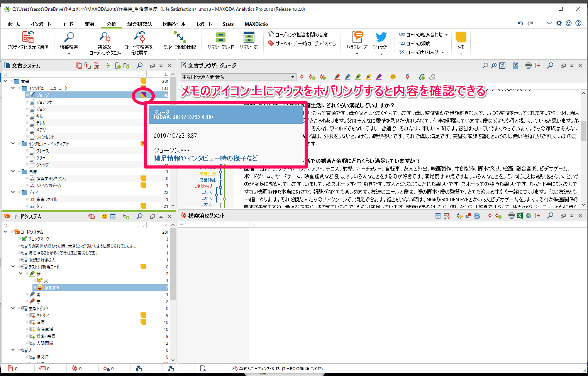Open the Stats ribbon tab
The height and width of the screenshot is (376, 588).
pyautogui.click(x=228, y=24)
